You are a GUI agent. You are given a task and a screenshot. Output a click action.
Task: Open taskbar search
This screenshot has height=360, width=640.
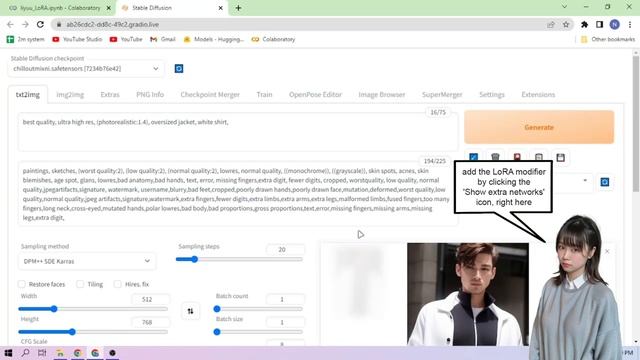pyautogui.click(x=25, y=353)
